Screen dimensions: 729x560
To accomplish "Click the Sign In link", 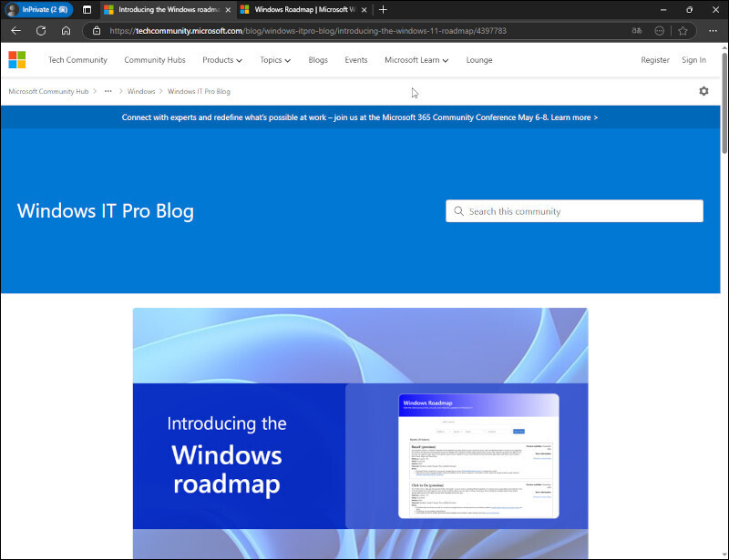I will pos(693,60).
